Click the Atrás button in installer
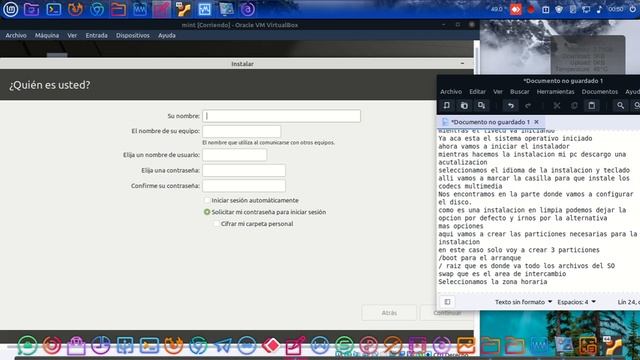Viewport: 640px width, 360px height. point(389,313)
